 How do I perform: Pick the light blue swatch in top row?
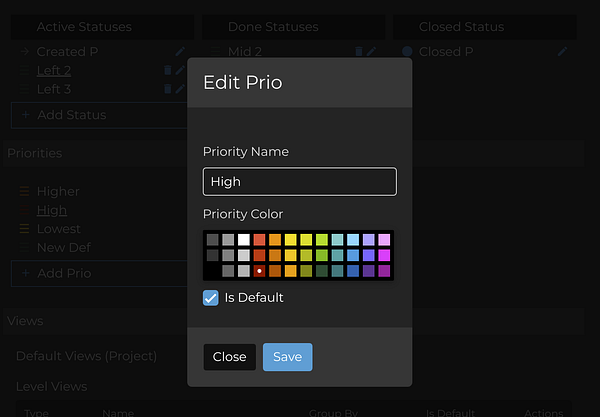pos(353,240)
